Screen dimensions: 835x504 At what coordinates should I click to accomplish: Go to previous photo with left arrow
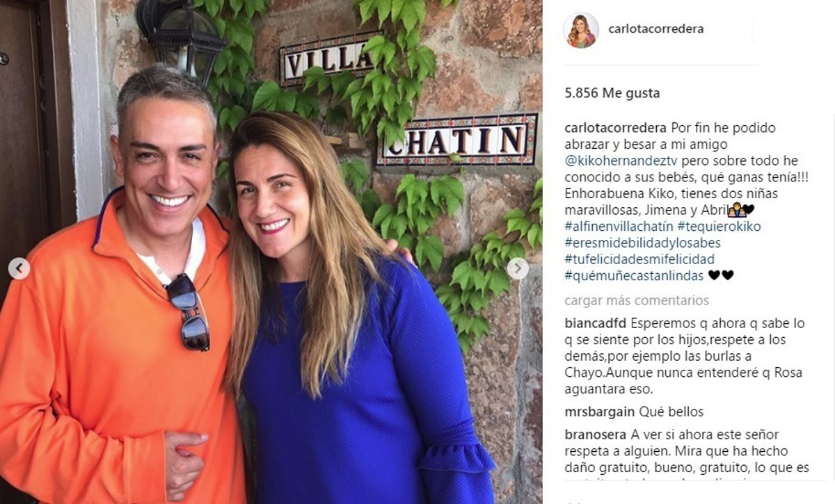[x=19, y=268]
